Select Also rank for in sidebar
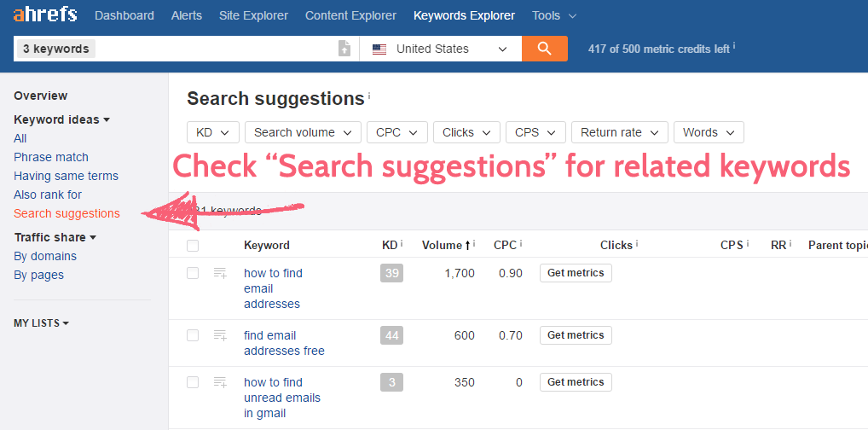The width and height of the screenshot is (868, 430). click(48, 195)
